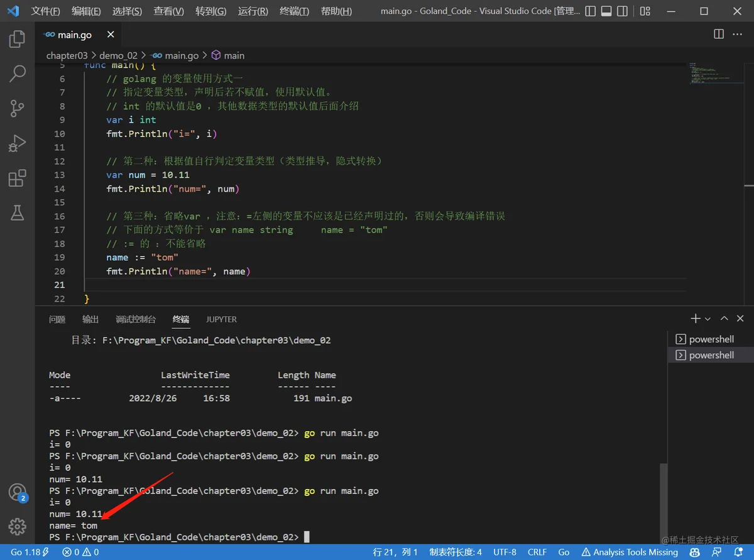Change CRLF end of line sequence
The height and width of the screenshot is (560, 754).
coord(537,552)
